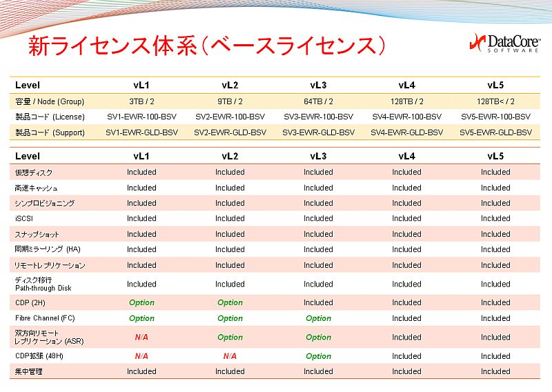
Task: Click the 双方向リモートレプリケーション (ASR) label
Action: click(x=49, y=337)
